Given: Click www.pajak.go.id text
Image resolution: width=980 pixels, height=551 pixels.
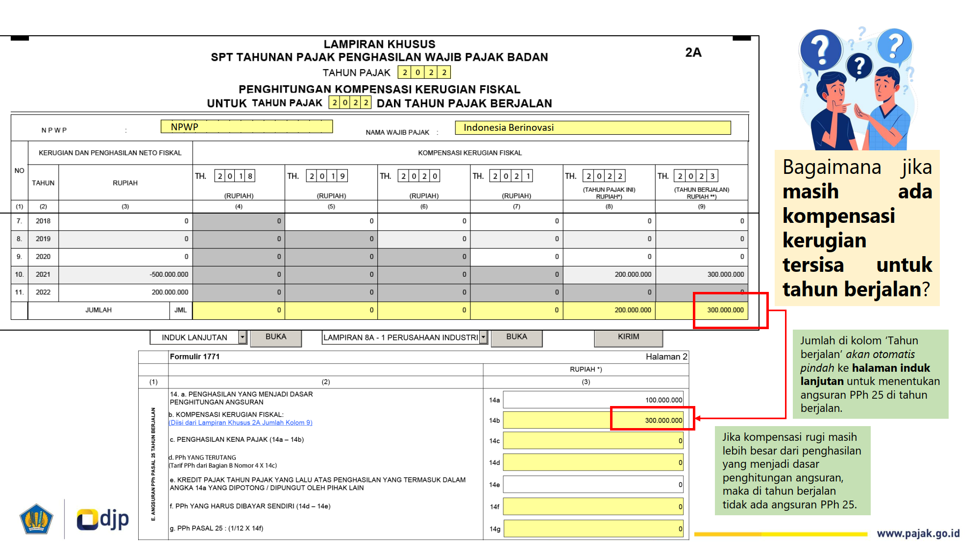Looking at the screenshot, I should pyautogui.click(x=918, y=533).
